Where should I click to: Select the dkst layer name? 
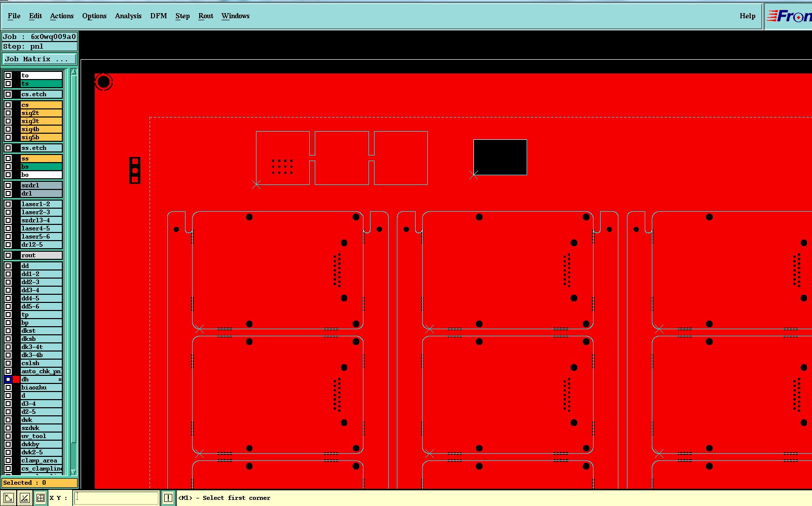pyautogui.click(x=42, y=331)
